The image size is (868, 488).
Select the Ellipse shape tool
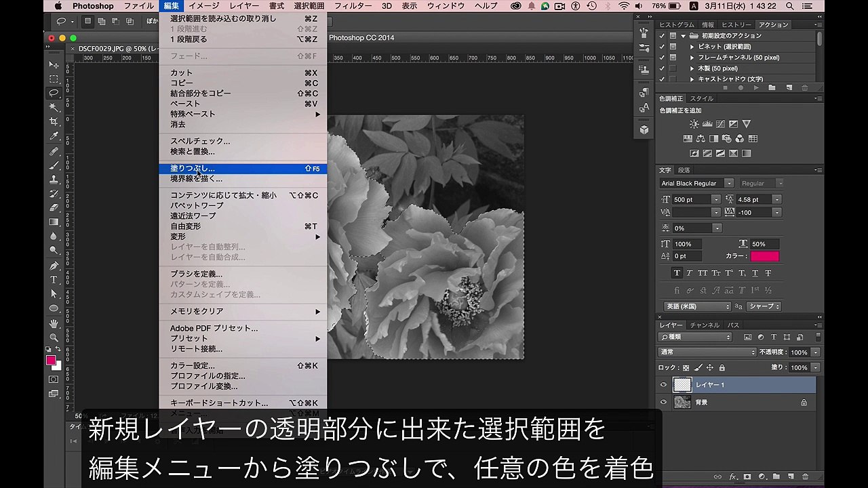54,308
